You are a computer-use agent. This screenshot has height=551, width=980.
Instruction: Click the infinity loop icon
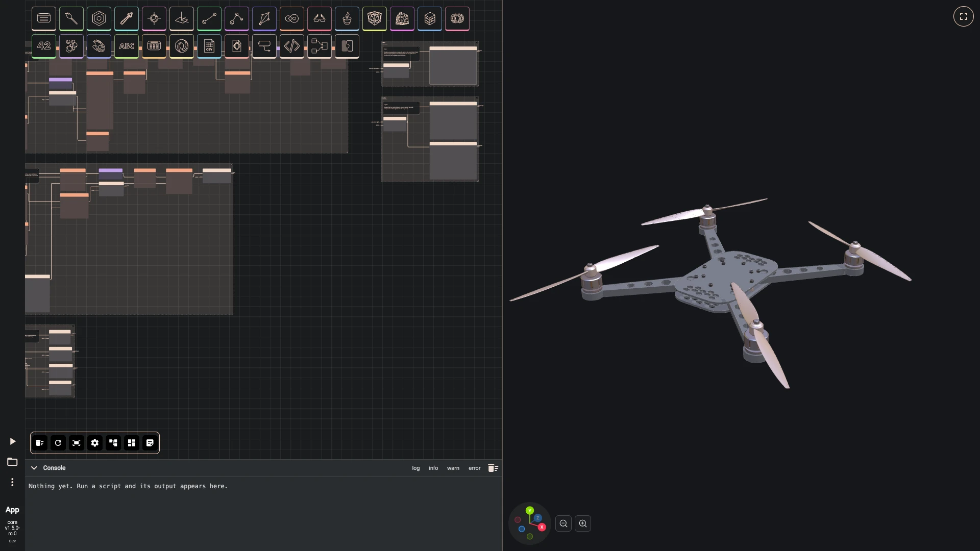coord(292,18)
